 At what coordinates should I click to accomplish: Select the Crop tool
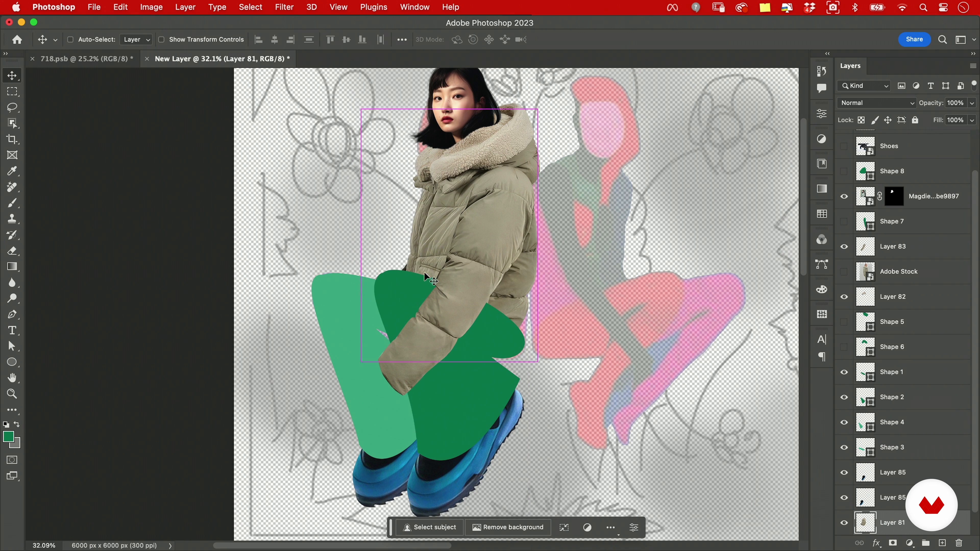[12, 139]
